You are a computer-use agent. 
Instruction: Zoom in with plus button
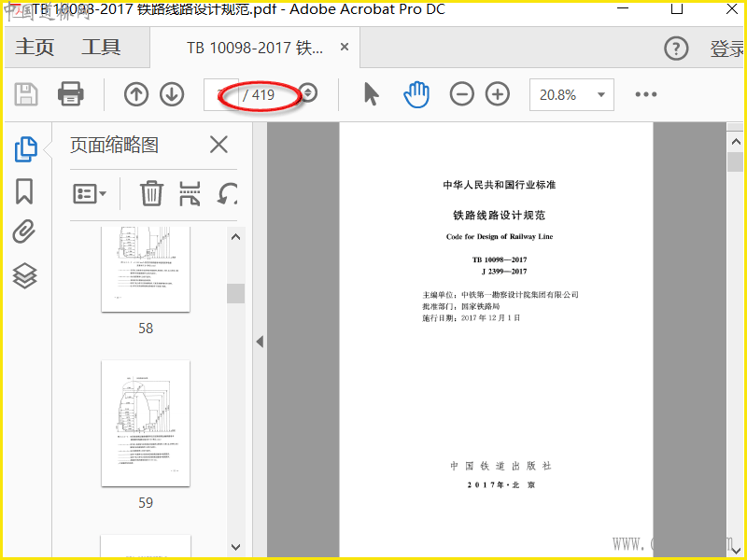(x=498, y=94)
